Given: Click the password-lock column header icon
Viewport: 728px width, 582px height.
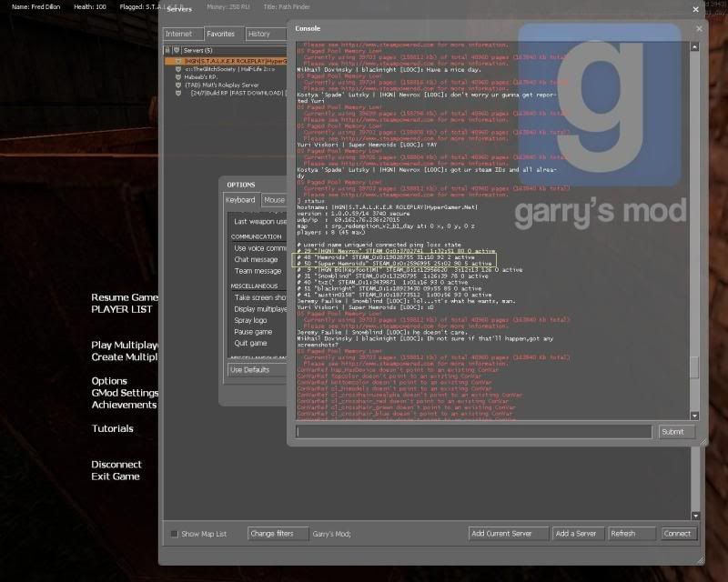Looking at the screenshot, I should pos(167,50).
